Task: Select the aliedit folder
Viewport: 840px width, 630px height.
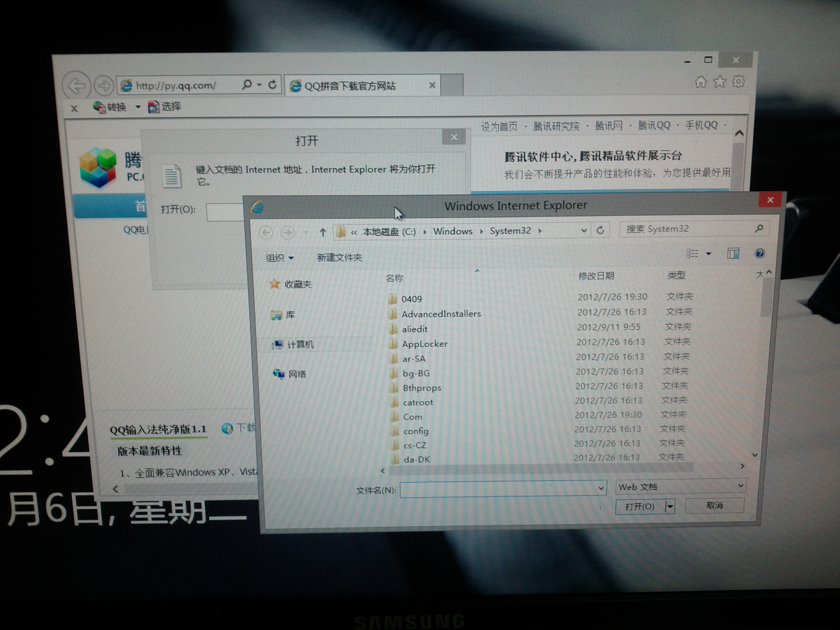Action: pos(408,329)
